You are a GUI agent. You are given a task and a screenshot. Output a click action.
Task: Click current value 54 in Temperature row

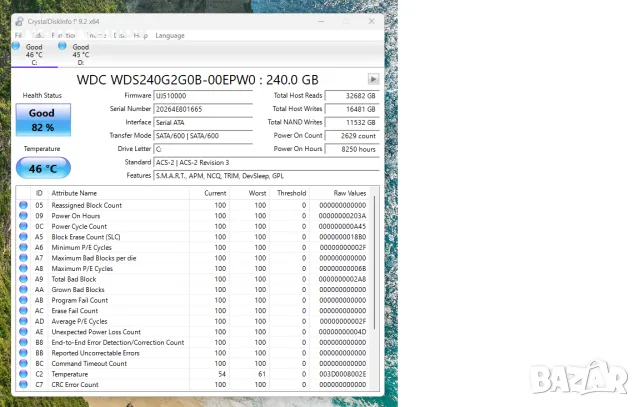point(222,374)
